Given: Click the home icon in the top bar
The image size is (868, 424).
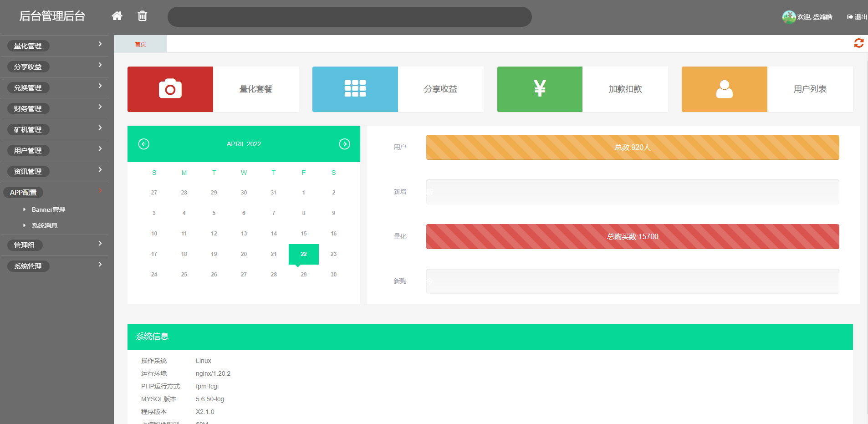Looking at the screenshot, I should [x=117, y=15].
